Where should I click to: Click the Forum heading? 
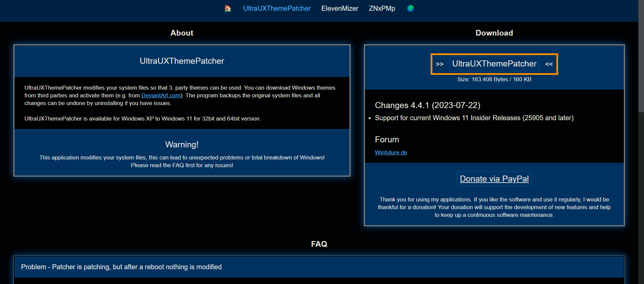[x=387, y=140]
